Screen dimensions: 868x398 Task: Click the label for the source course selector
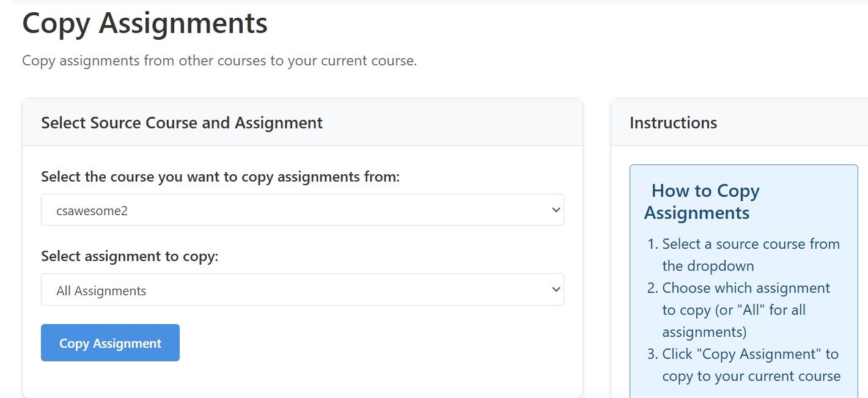(x=220, y=177)
